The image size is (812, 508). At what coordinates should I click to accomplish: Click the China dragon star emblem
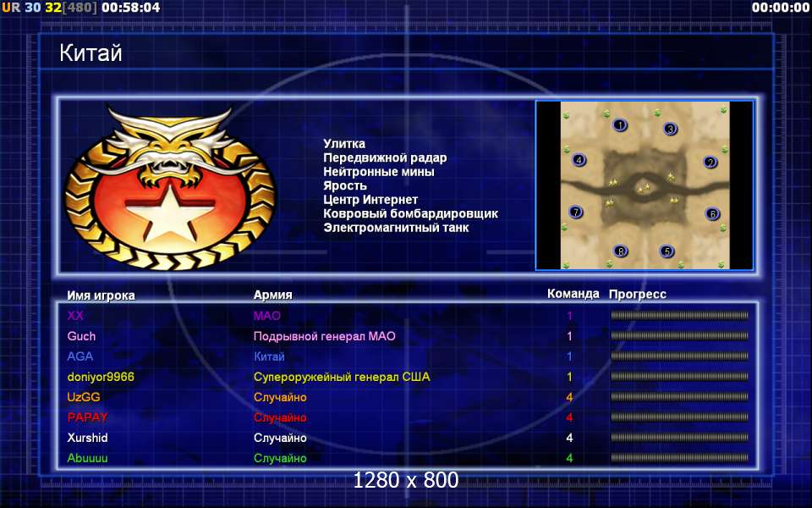[170, 188]
